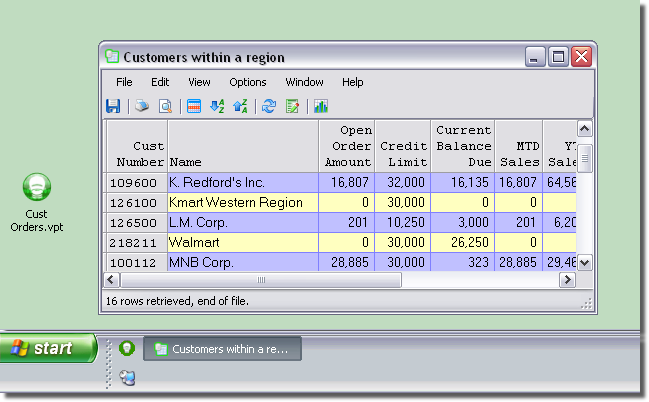
Task: Close the Customers within a region window
Action: pyautogui.click(x=581, y=56)
